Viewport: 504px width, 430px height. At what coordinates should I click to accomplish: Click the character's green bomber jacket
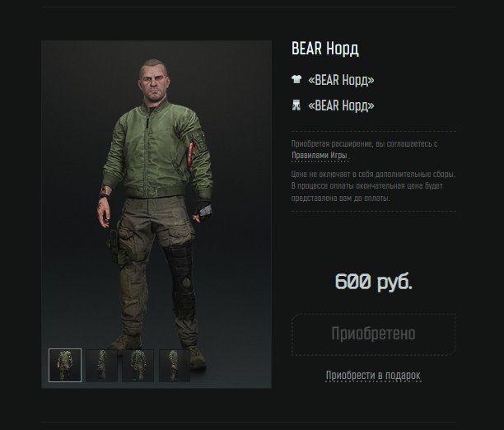(x=157, y=150)
